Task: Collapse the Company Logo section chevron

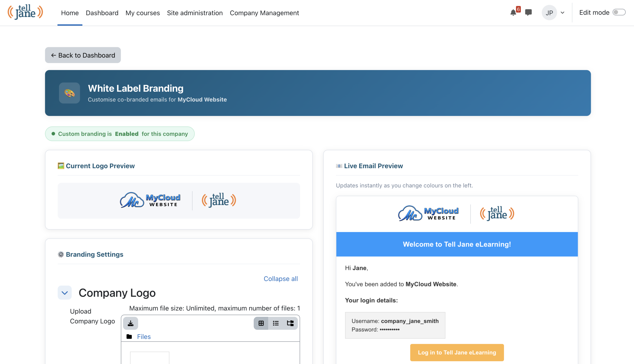Action: click(65, 293)
